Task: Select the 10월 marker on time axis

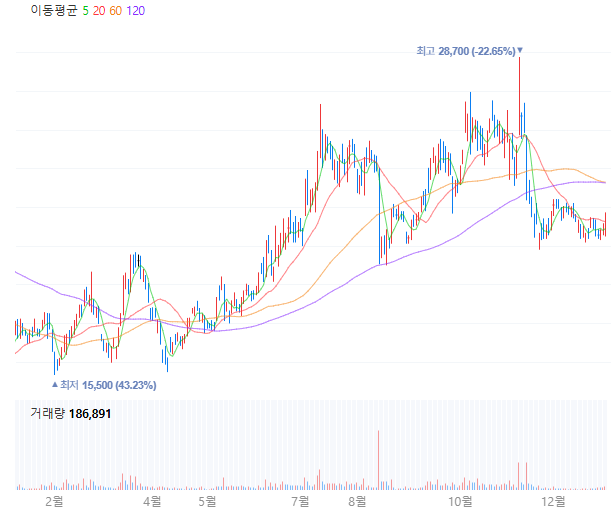Action: tap(460, 500)
